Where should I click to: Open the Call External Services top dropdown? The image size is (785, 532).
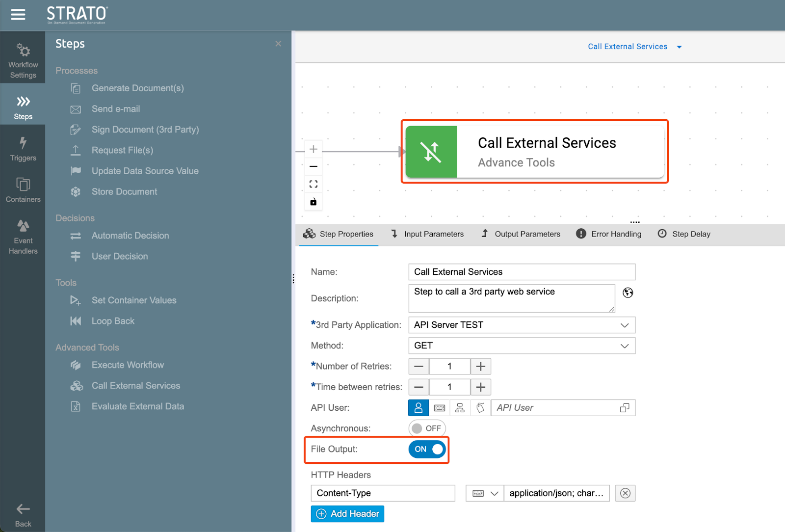tap(634, 47)
